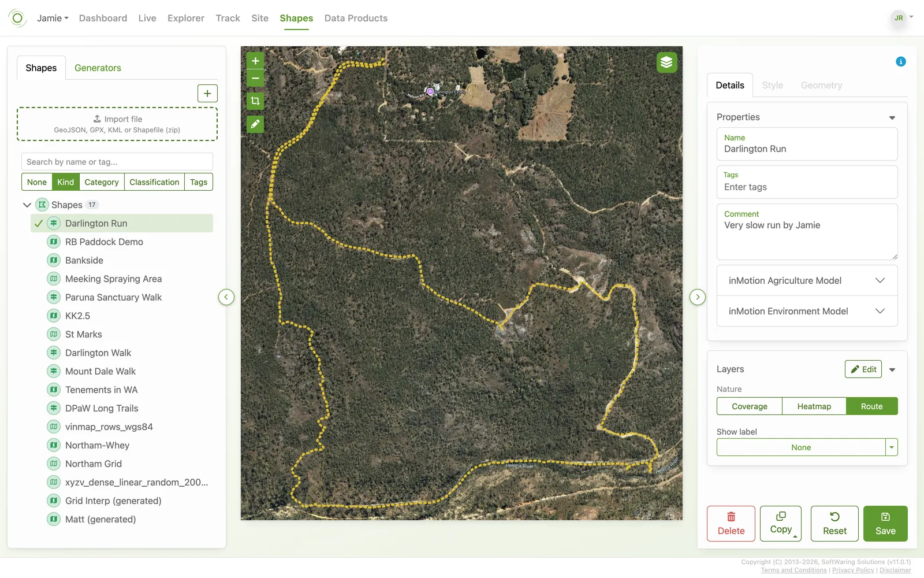This screenshot has height=578, width=924.
Task: Expand inMotion Environment Model
Action: pos(807,311)
